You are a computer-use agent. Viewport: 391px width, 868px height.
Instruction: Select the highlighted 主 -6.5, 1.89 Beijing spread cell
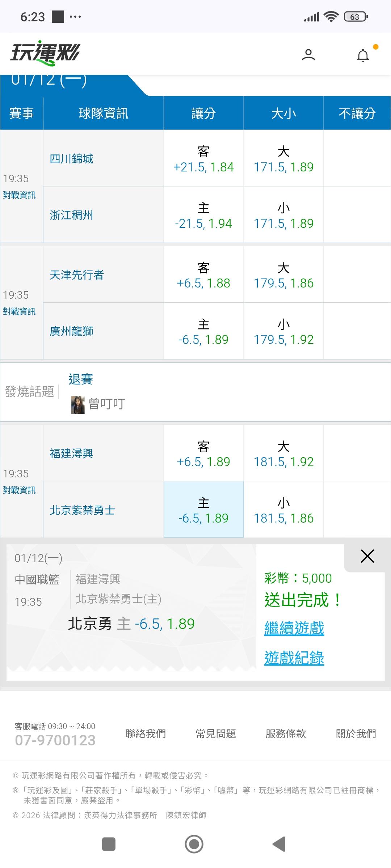pyautogui.click(x=203, y=510)
